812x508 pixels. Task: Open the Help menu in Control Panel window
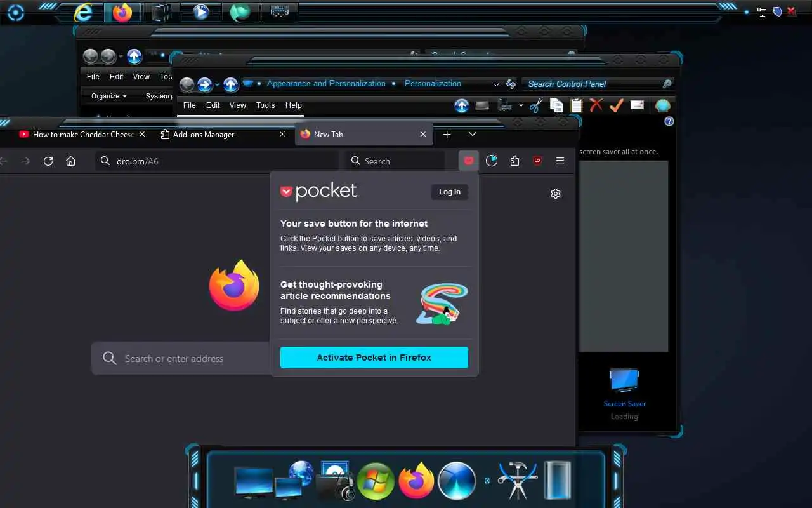coord(294,105)
